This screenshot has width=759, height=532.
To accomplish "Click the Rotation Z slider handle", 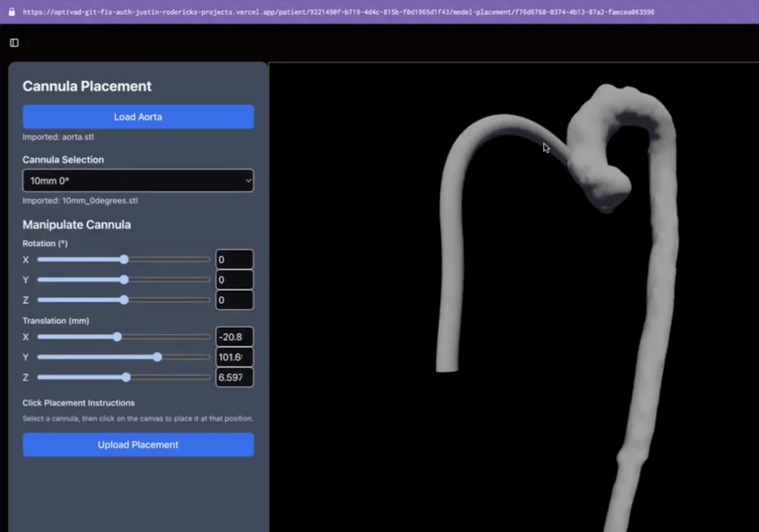I will pyautogui.click(x=124, y=300).
